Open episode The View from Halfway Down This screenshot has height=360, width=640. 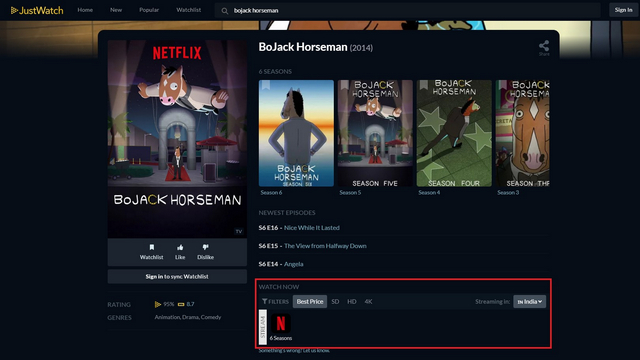click(325, 246)
